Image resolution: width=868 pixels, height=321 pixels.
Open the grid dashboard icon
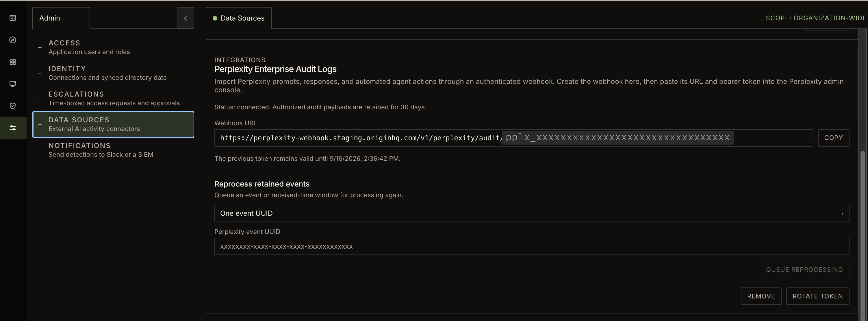point(13,62)
